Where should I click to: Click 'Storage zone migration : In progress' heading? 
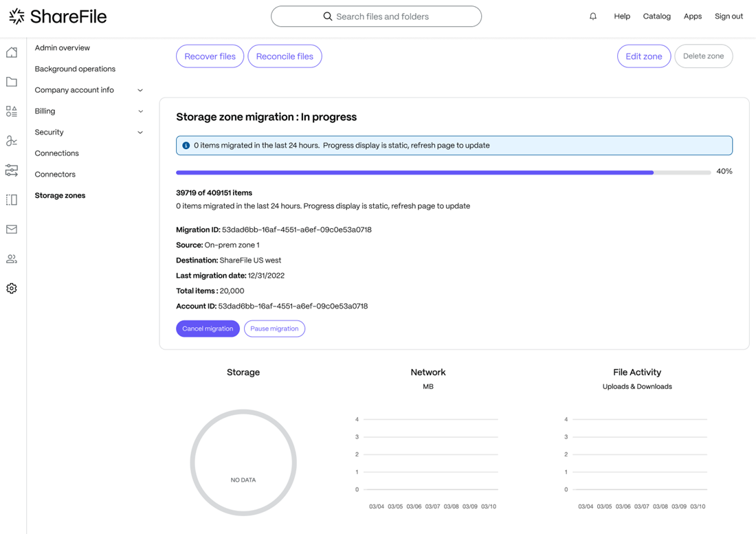pyautogui.click(x=266, y=117)
